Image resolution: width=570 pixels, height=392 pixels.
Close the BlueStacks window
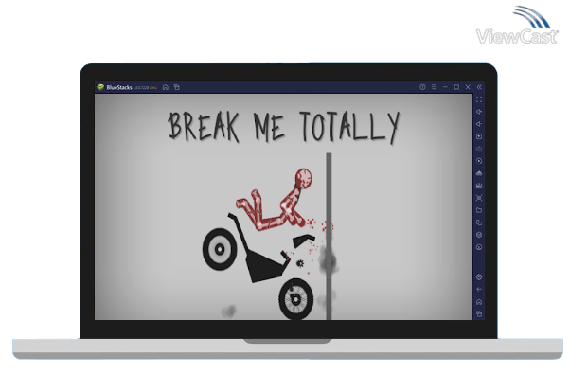[468, 87]
